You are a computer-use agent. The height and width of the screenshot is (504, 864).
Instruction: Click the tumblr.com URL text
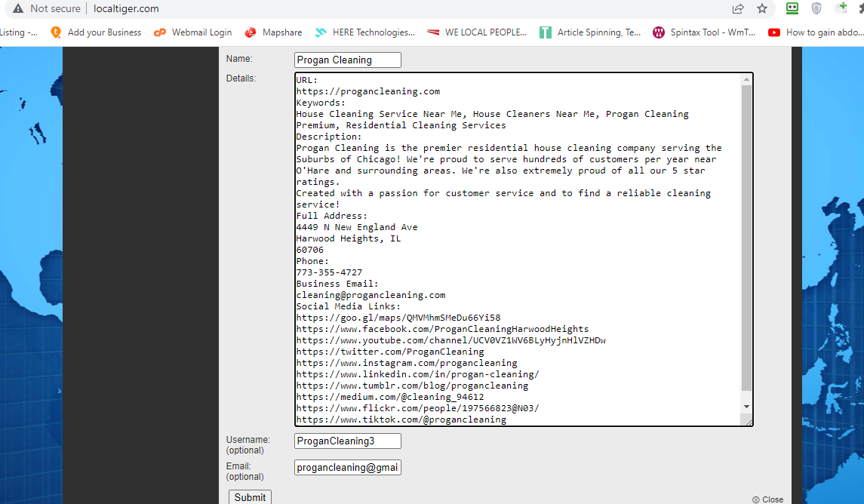coord(412,386)
